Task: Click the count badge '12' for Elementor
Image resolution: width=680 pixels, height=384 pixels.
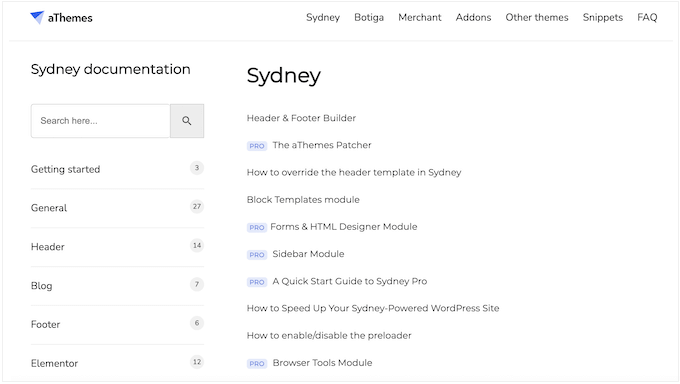Action: pos(197,362)
